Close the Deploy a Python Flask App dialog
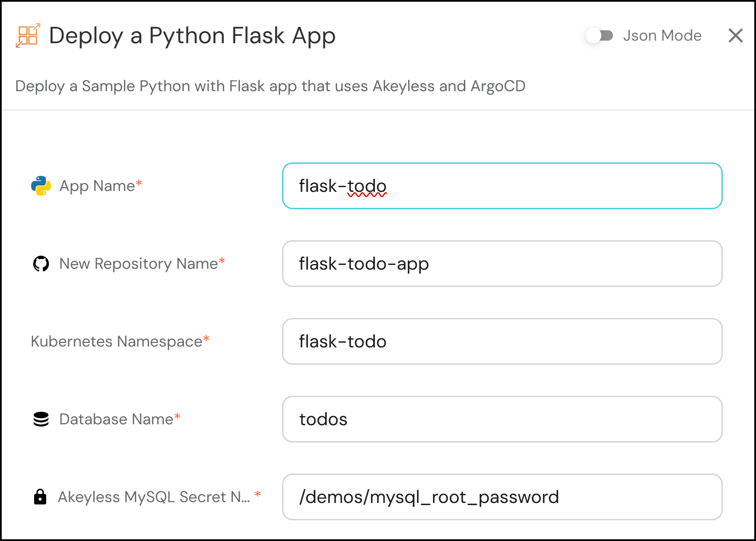 (735, 35)
